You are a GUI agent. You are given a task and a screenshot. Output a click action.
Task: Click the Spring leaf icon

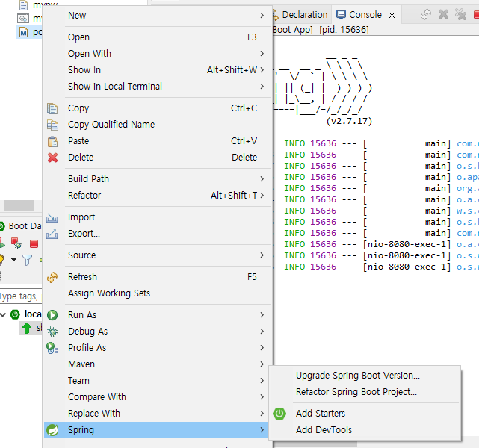[x=52, y=430]
